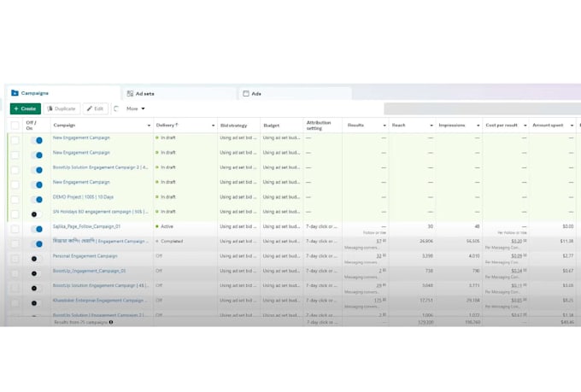Open the Campaign column dropdown arrow

point(149,126)
